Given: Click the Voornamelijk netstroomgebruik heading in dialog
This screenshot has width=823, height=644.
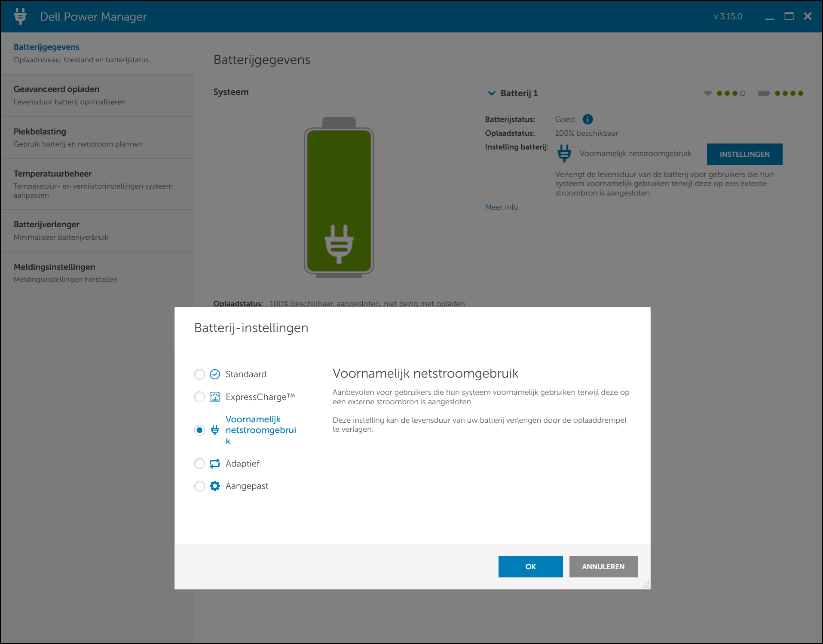Looking at the screenshot, I should (425, 373).
